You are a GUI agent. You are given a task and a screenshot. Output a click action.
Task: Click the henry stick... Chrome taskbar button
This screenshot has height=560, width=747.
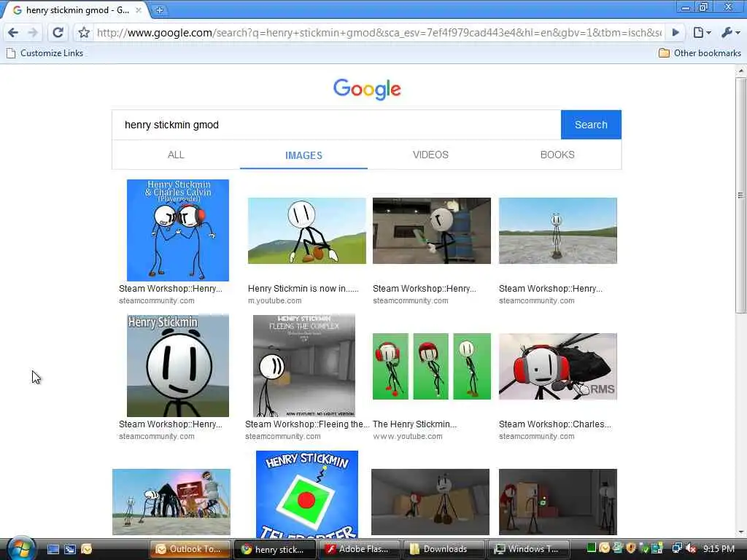point(275,549)
